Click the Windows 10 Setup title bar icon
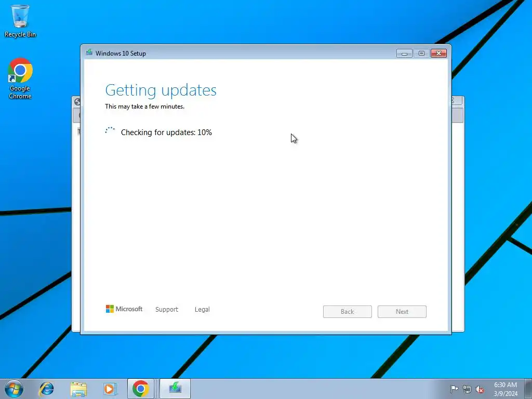The height and width of the screenshot is (399, 532). (x=89, y=52)
